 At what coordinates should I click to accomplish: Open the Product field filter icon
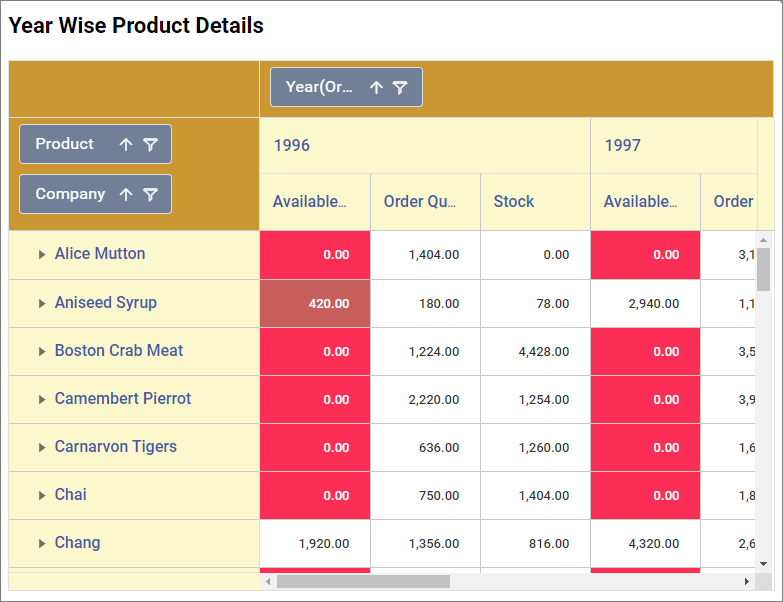150,144
